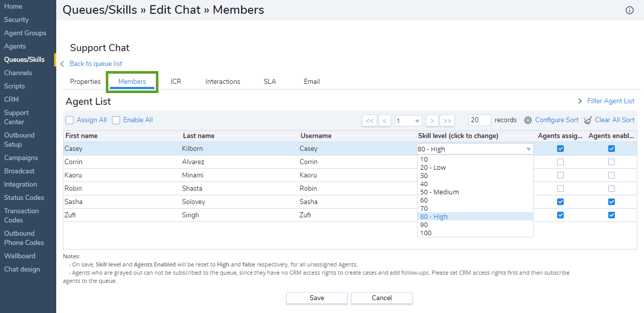Click the Clear All Sort broom icon

point(588,120)
